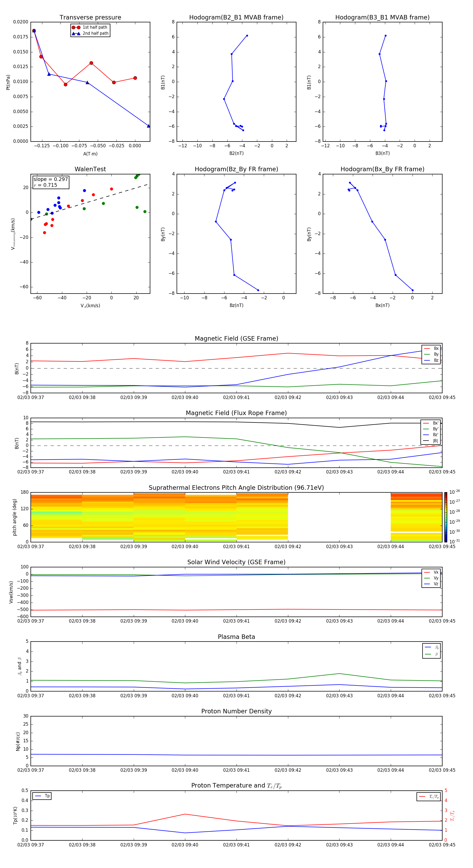This screenshot has height=868, width=473.
Task: Click the 10^-26 colorbar tick label
Action: [455, 492]
